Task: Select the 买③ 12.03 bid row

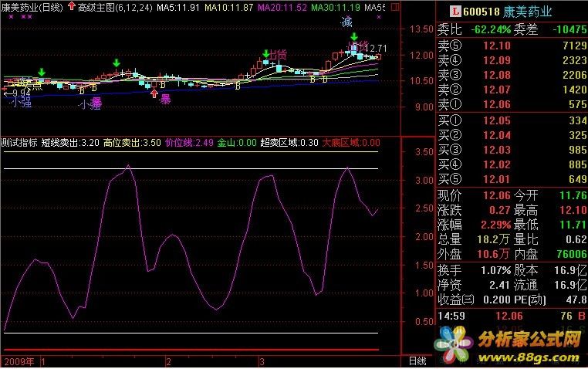Action: 512,150
